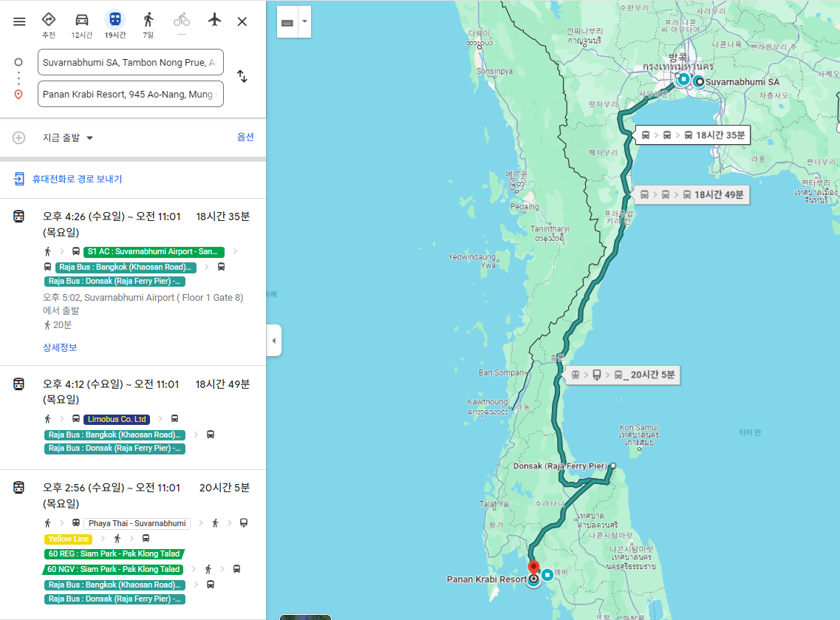Click the 20시간 5분 map route callout

622,375
